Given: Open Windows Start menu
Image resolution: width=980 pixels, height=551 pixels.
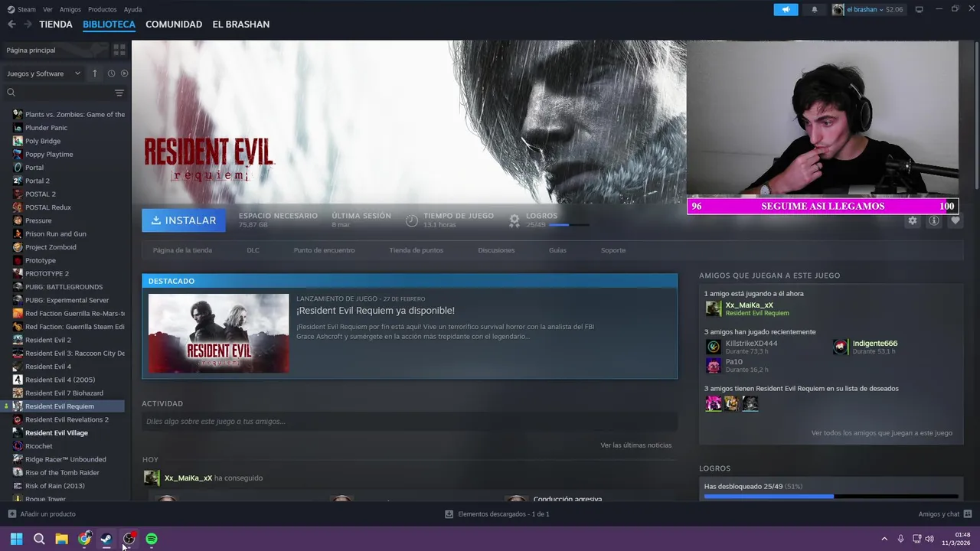Looking at the screenshot, I should click(16, 539).
